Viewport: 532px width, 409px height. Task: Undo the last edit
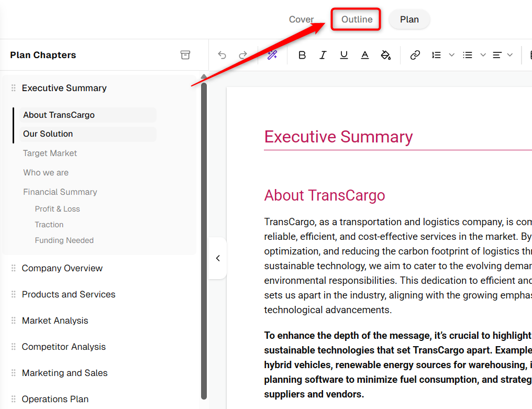click(x=222, y=55)
